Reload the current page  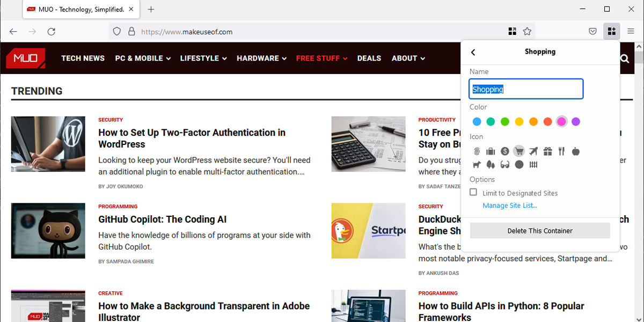(52, 32)
